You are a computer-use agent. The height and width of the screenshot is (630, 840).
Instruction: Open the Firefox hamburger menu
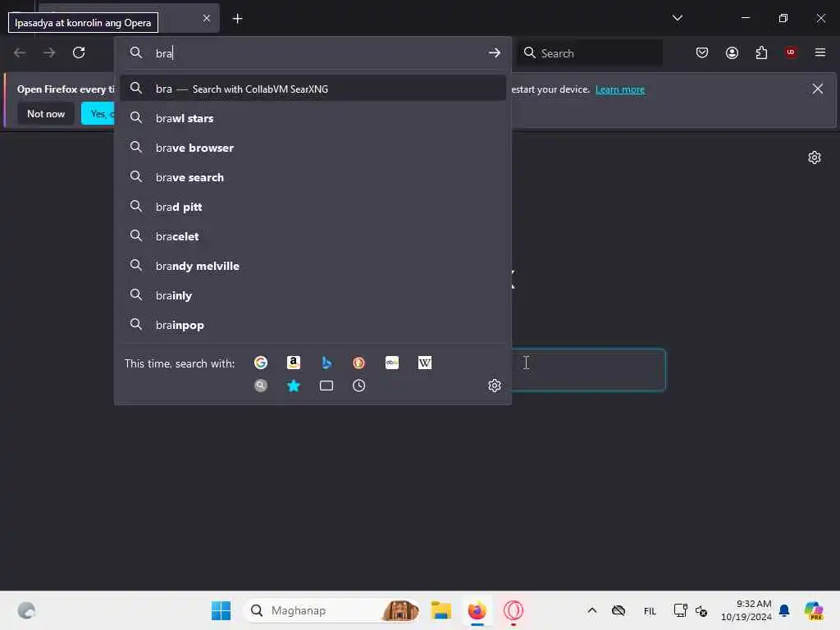coord(819,52)
